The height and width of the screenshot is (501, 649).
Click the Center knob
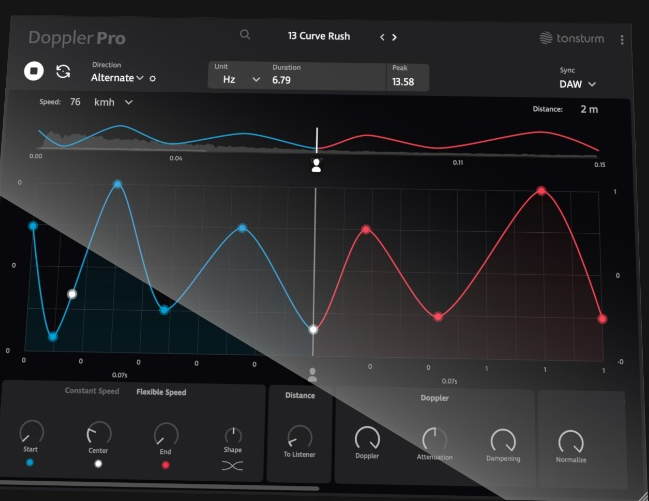click(99, 433)
